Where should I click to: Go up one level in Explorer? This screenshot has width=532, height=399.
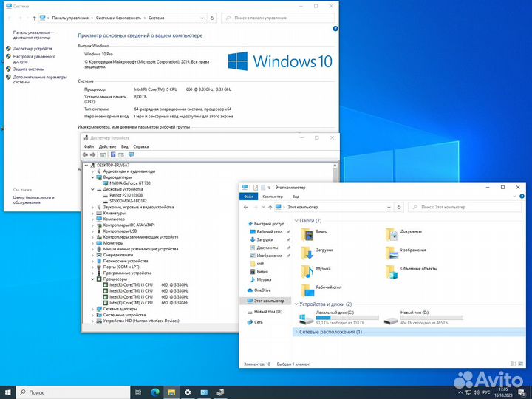pos(270,207)
